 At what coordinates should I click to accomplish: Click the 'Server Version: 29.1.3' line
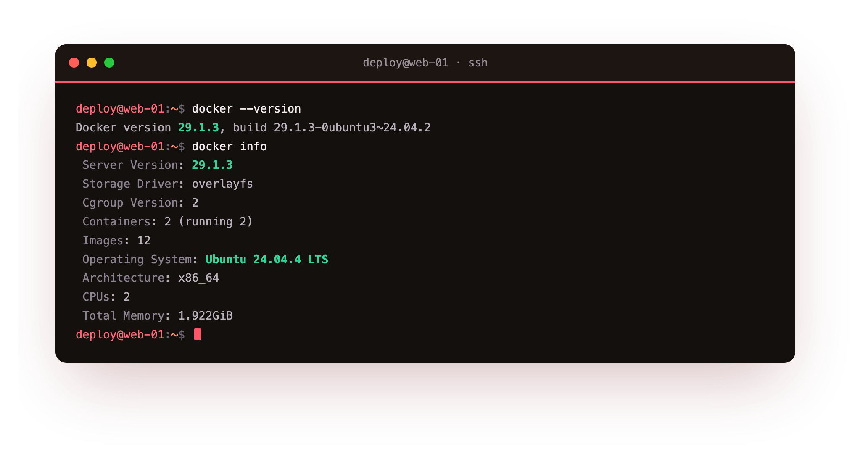pyautogui.click(x=157, y=165)
